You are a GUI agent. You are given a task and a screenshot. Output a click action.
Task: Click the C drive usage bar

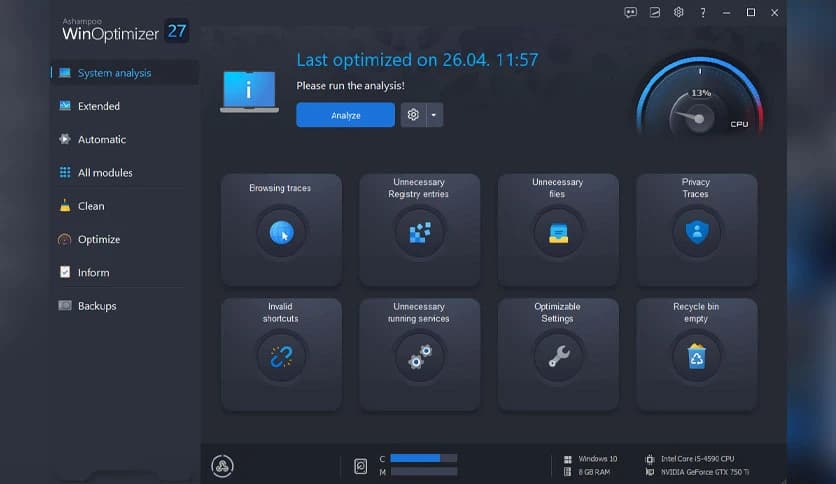pos(424,458)
